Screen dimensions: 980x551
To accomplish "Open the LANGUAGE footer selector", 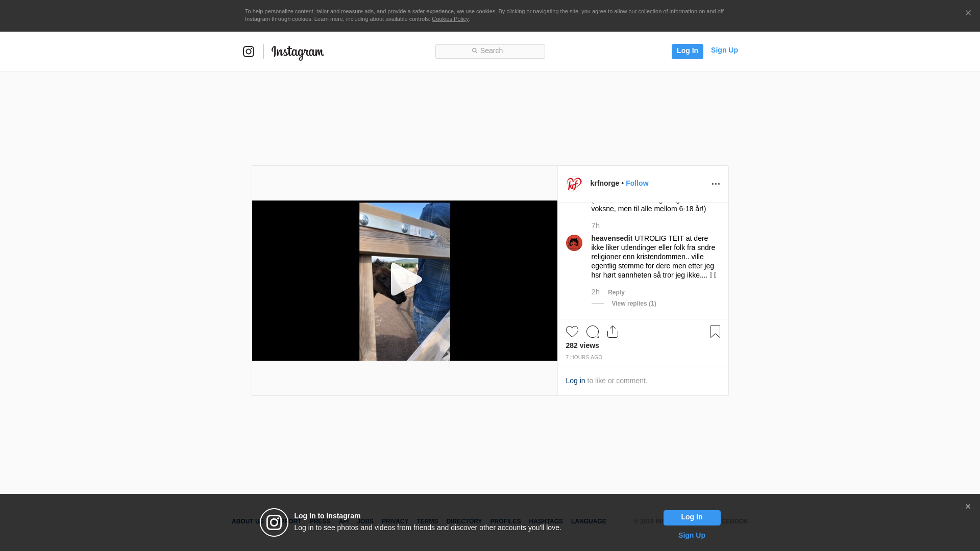I will [589, 522].
